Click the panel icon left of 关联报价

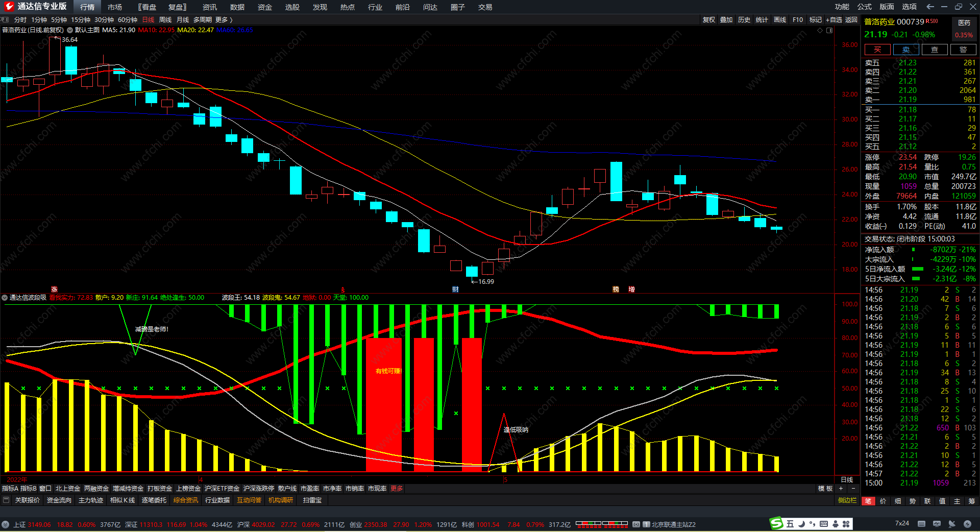tap(6, 500)
